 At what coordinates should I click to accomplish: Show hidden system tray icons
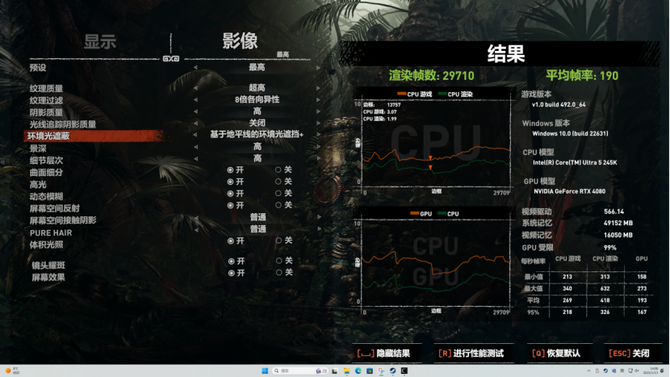pyautogui.click(x=589, y=371)
